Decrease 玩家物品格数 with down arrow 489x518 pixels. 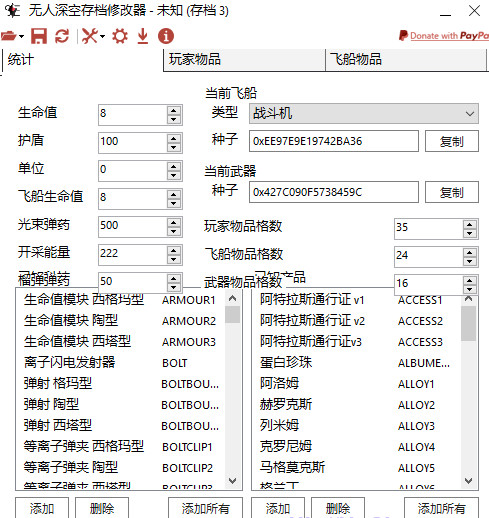click(469, 233)
